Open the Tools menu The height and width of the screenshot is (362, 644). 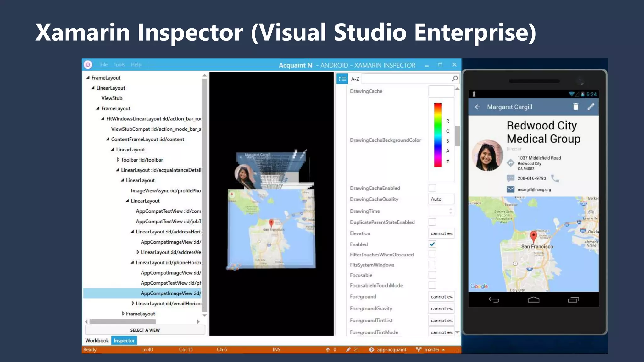[119, 65]
